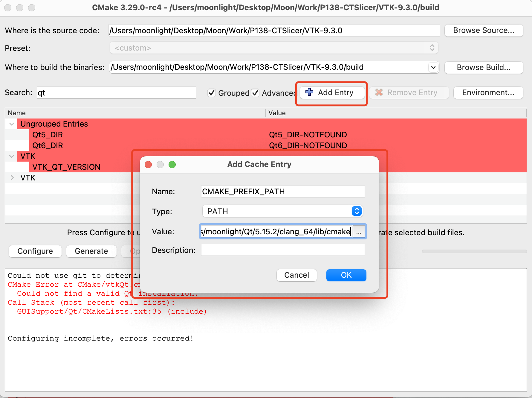Toggle the Advanced checkbox
The image size is (532, 398).
pos(255,93)
